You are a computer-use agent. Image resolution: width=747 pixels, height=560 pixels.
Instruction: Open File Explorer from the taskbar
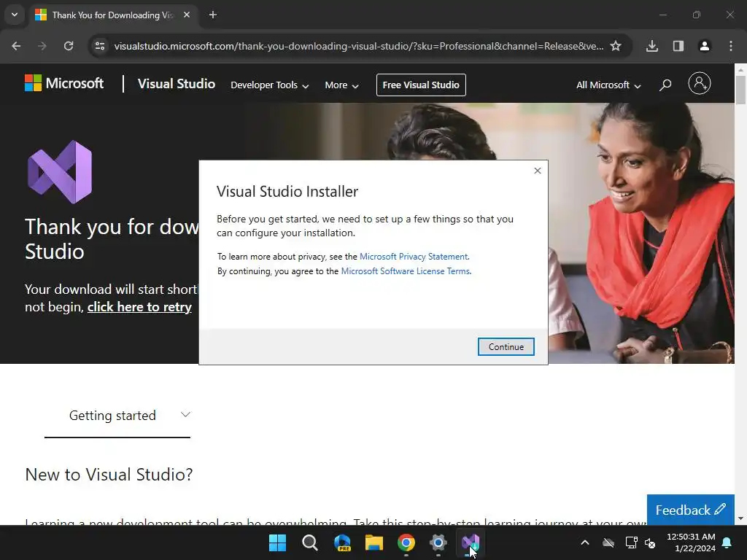click(374, 542)
